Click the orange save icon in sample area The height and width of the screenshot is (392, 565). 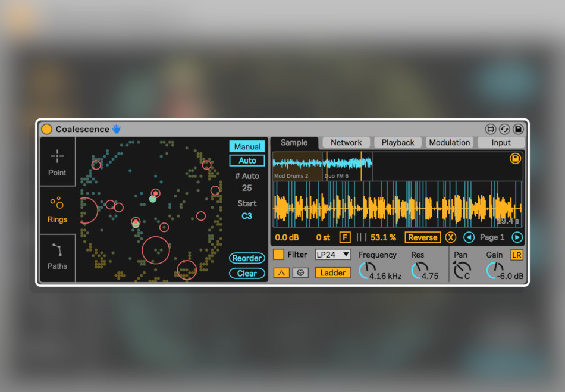[515, 159]
